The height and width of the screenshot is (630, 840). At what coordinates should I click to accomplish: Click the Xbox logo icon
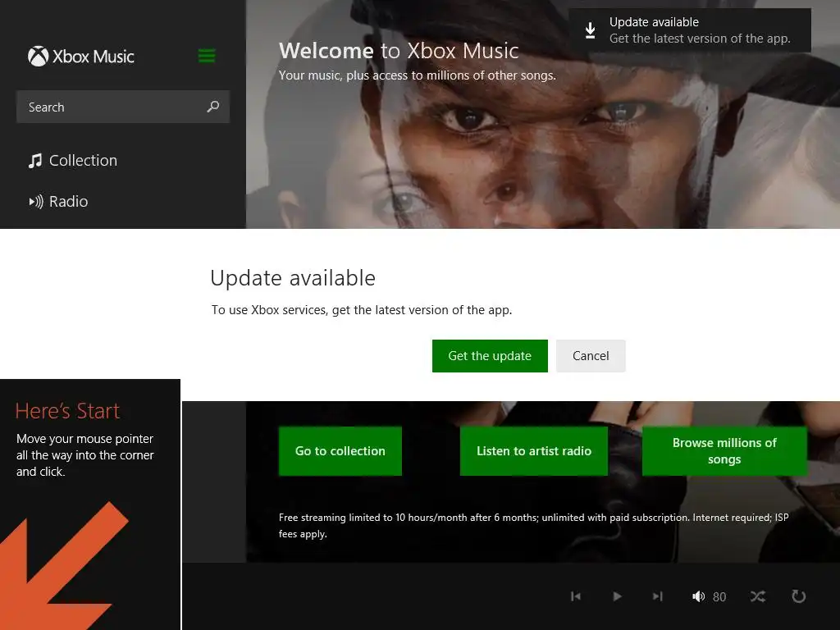(38, 57)
